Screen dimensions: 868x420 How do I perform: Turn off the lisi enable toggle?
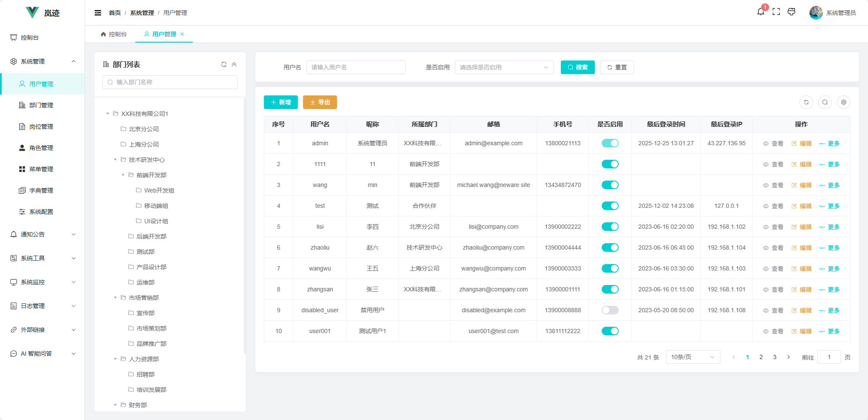(610, 227)
